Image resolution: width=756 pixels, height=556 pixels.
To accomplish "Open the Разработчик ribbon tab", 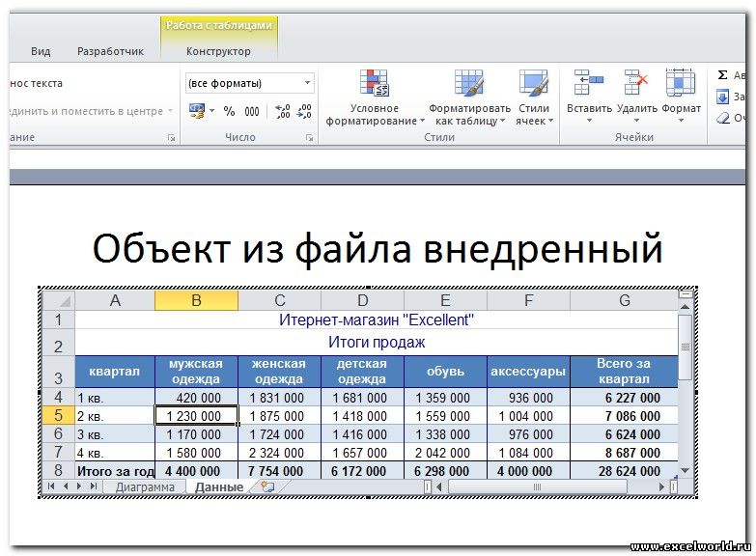I will point(110,51).
